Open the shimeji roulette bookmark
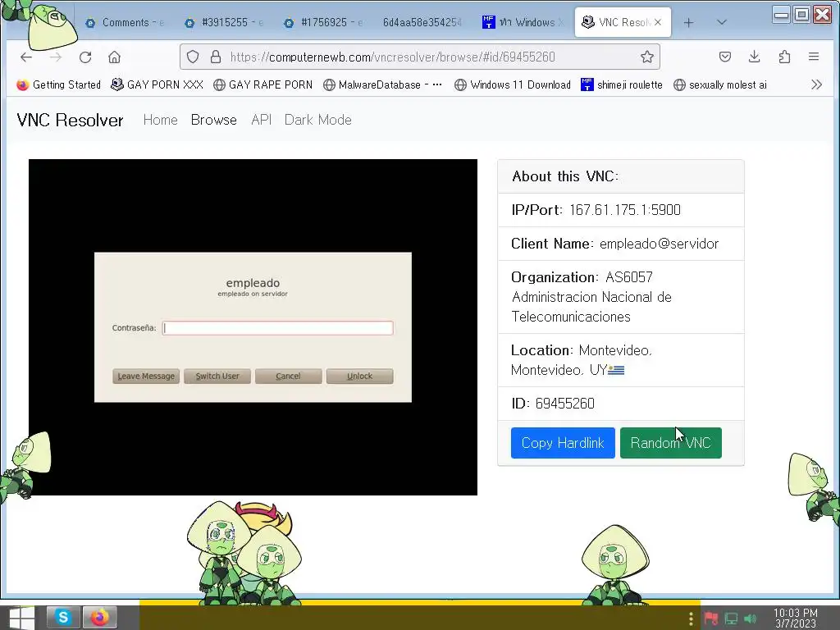The height and width of the screenshot is (630, 840). click(x=622, y=84)
